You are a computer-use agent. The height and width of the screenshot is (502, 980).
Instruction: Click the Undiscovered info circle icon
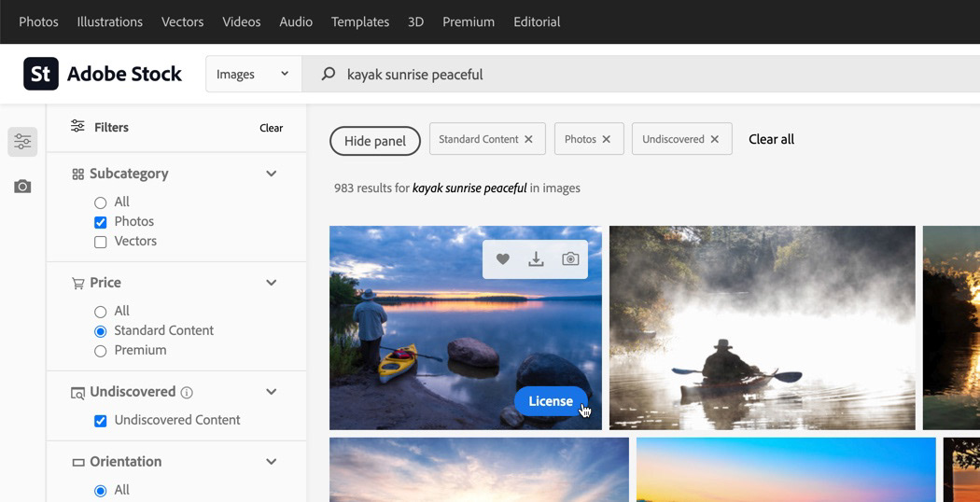click(187, 393)
